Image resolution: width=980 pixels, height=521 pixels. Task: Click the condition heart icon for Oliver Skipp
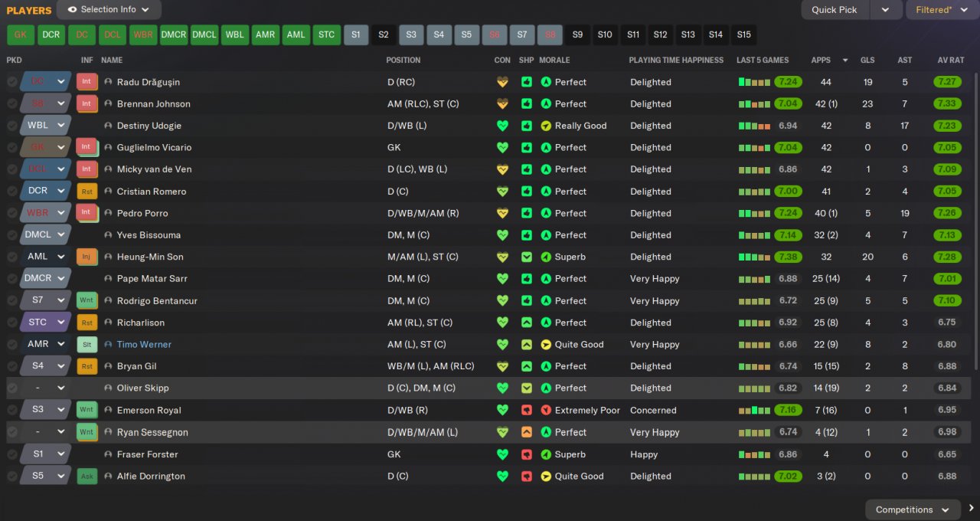point(502,388)
